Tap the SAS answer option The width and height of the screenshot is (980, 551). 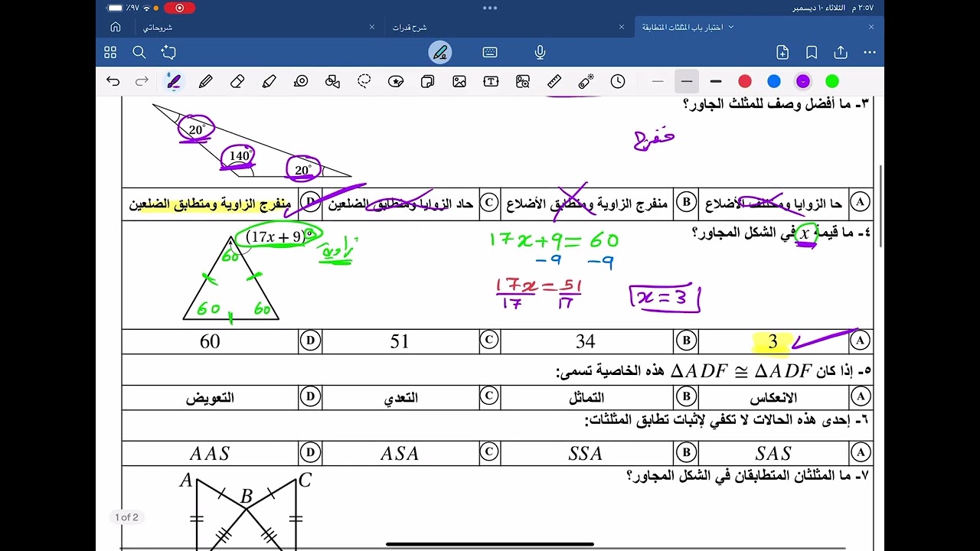pos(773,454)
